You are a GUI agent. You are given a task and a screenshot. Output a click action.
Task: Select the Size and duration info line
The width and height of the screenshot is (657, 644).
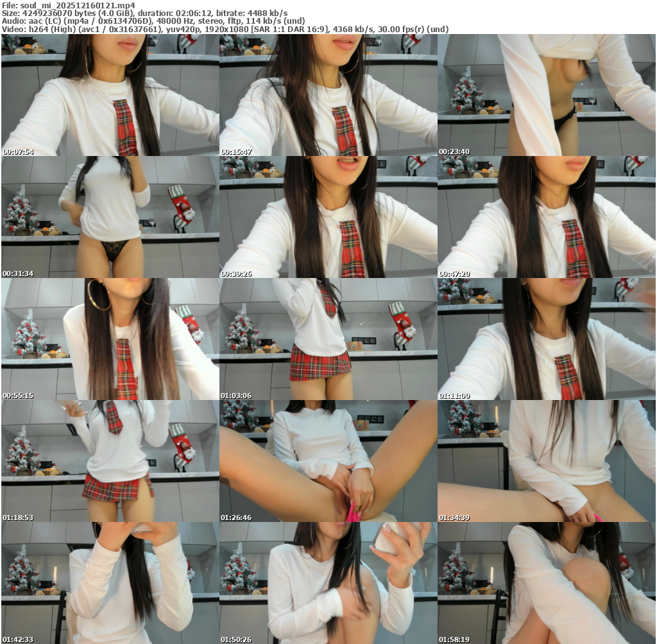tap(144, 13)
